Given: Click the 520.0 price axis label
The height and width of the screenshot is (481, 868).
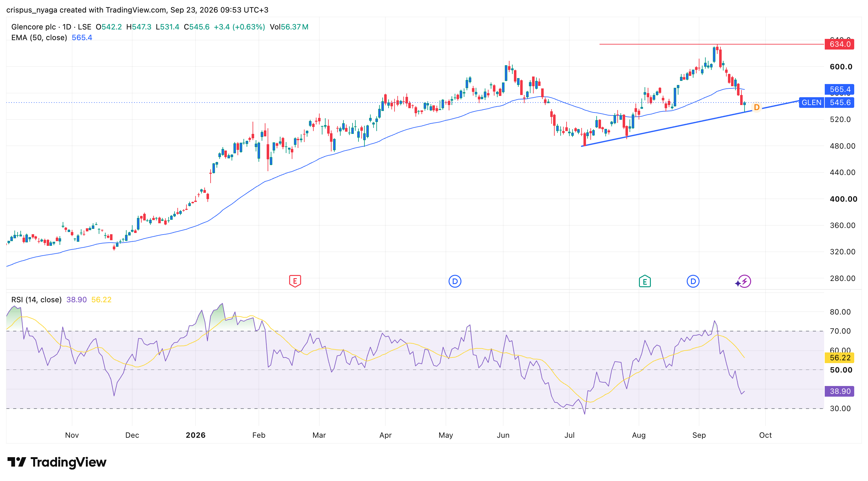Looking at the screenshot, I should click(840, 119).
